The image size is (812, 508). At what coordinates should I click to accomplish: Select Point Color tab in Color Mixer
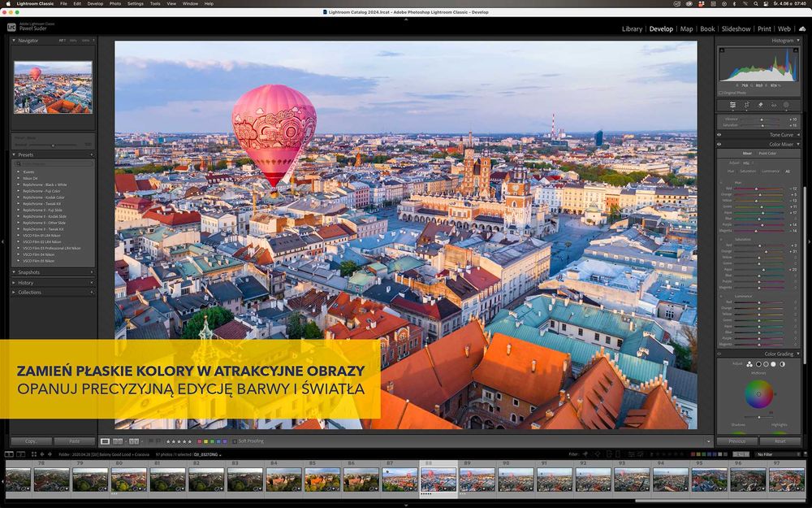point(767,154)
